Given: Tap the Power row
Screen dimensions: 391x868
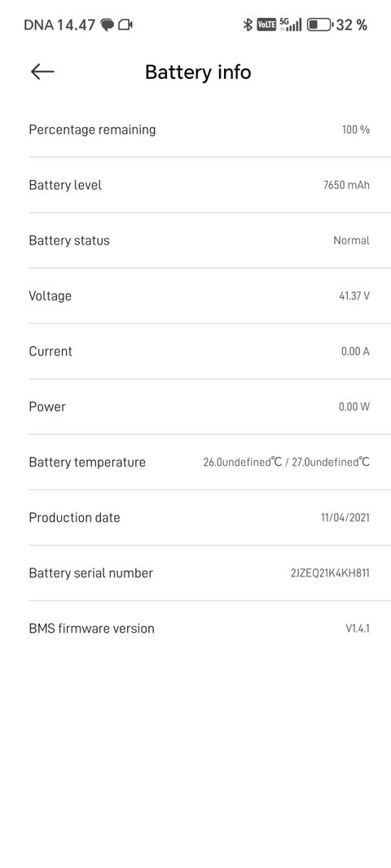Looking at the screenshot, I should [x=200, y=406].
